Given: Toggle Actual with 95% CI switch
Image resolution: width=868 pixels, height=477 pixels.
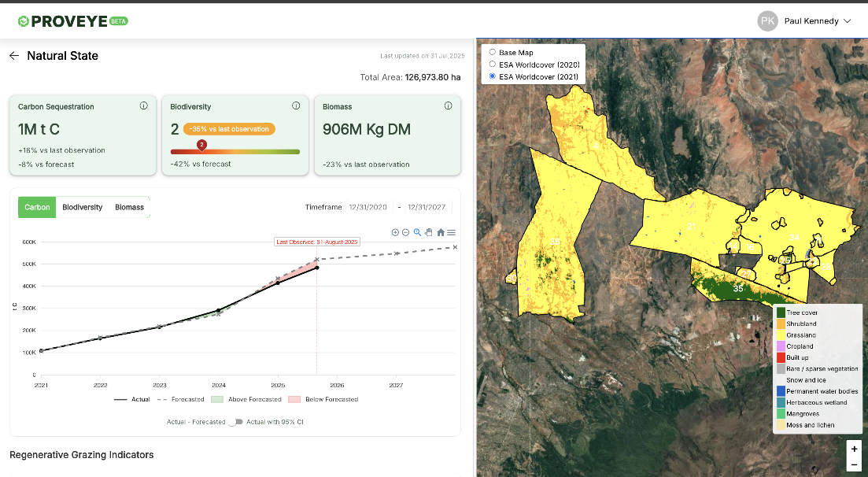Looking at the screenshot, I should click(x=235, y=422).
